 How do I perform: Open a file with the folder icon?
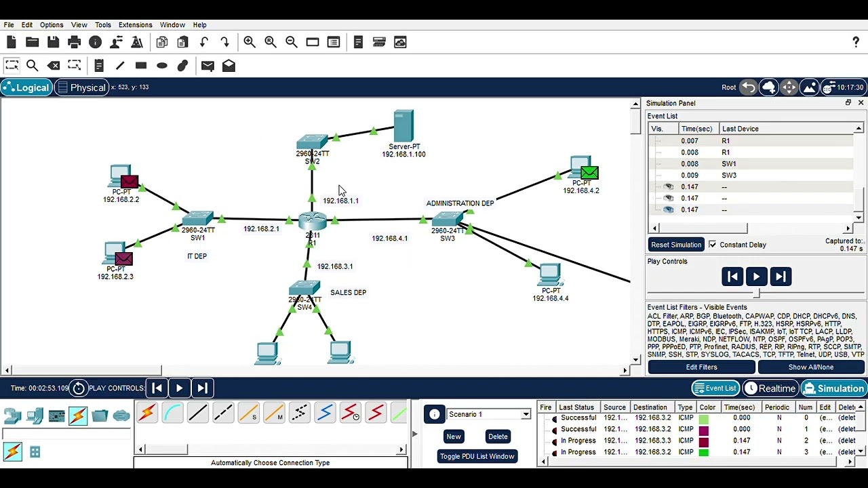32,42
